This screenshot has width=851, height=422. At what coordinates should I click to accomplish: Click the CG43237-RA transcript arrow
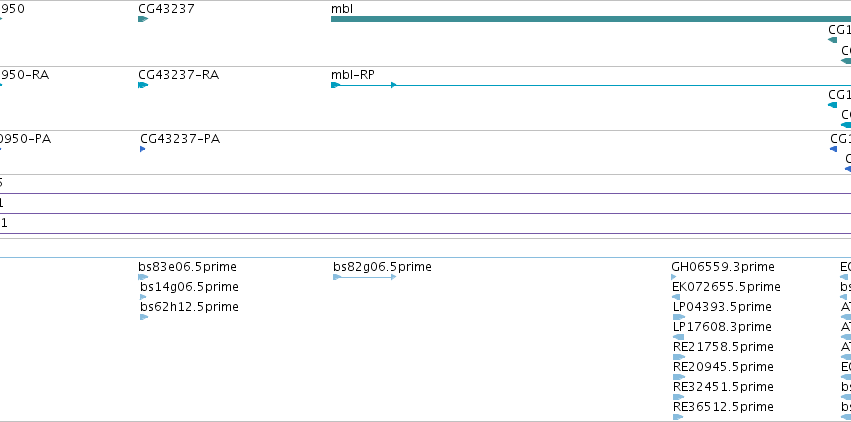(x=143, y=85)
